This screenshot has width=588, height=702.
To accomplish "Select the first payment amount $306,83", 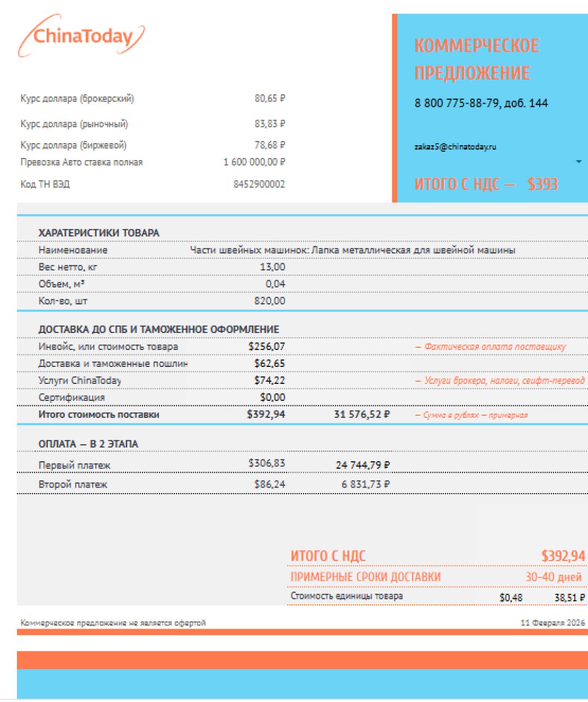I will (x=266, y=463).
